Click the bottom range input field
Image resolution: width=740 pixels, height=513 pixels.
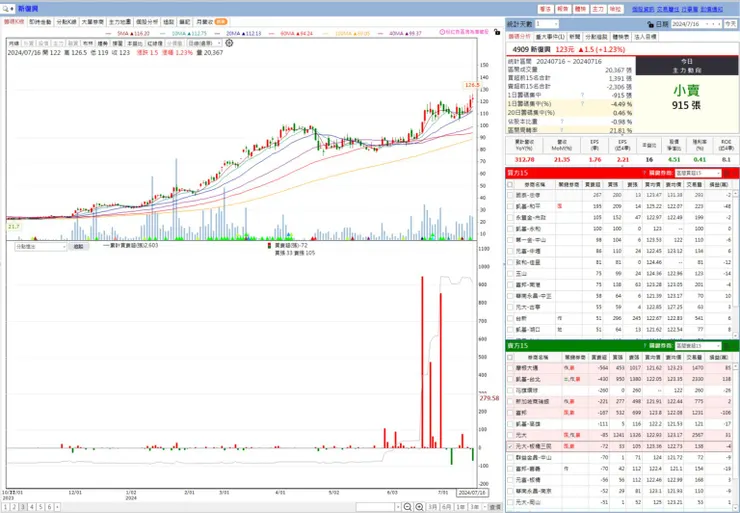pos(375,507)
